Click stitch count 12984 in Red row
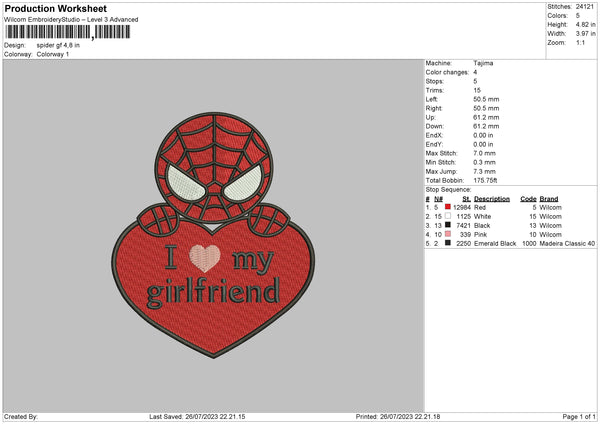 (x=462, y=207)
